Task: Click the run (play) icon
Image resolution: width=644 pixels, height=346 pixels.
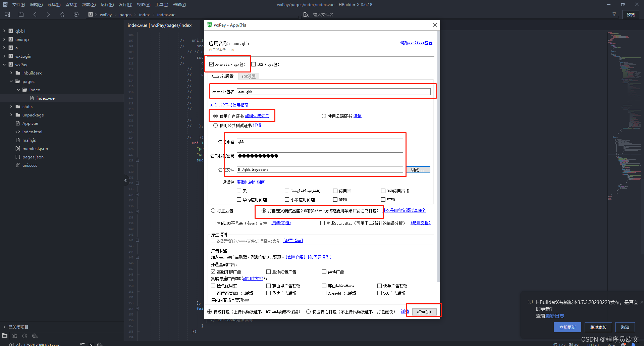Action: coord(76,14)
